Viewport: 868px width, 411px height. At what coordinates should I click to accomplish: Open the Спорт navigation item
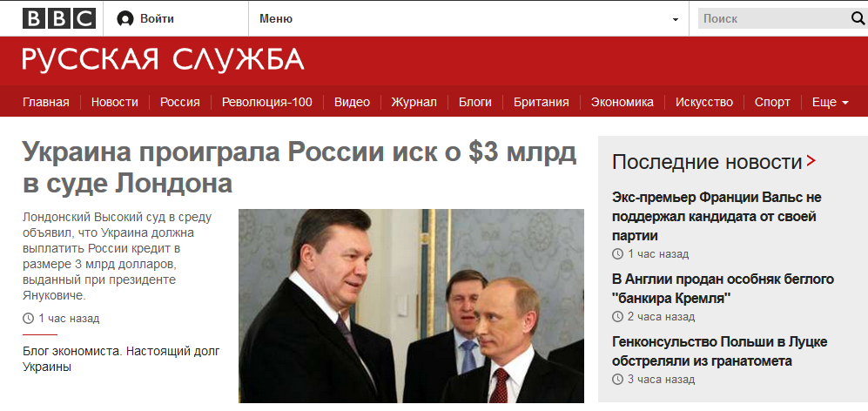tap(772, 103)
